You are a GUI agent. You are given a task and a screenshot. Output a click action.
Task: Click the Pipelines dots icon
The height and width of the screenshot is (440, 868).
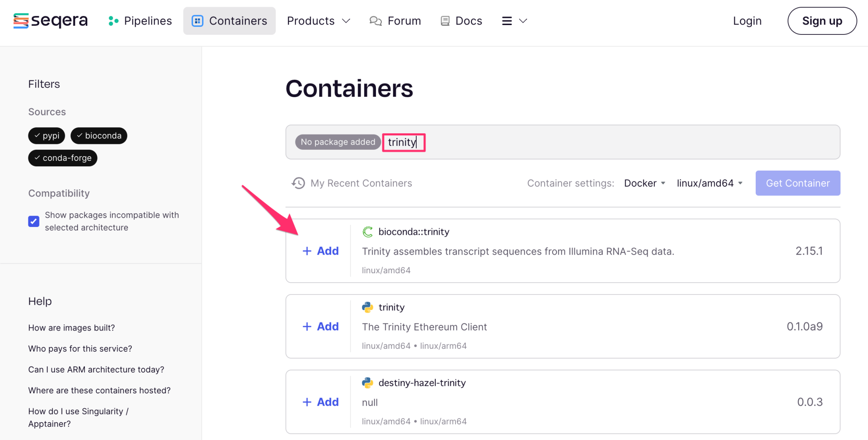coord(113,20)
